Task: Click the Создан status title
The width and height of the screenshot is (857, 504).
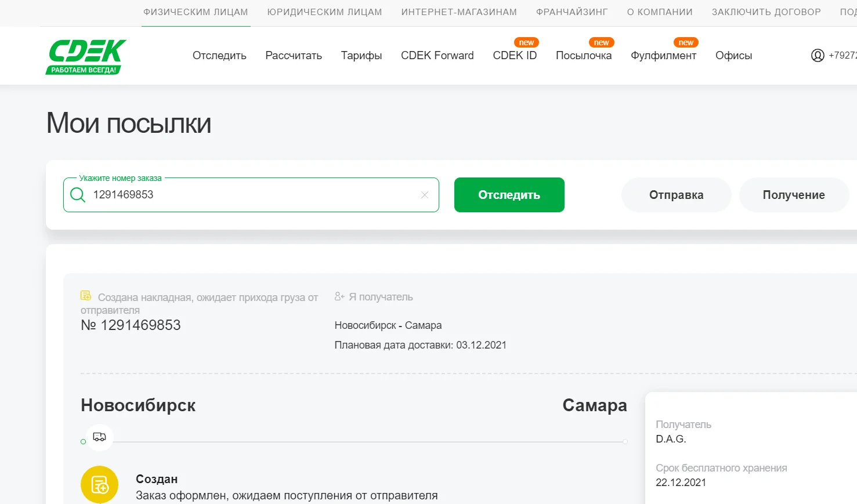Action: click(x=157, y=479)
